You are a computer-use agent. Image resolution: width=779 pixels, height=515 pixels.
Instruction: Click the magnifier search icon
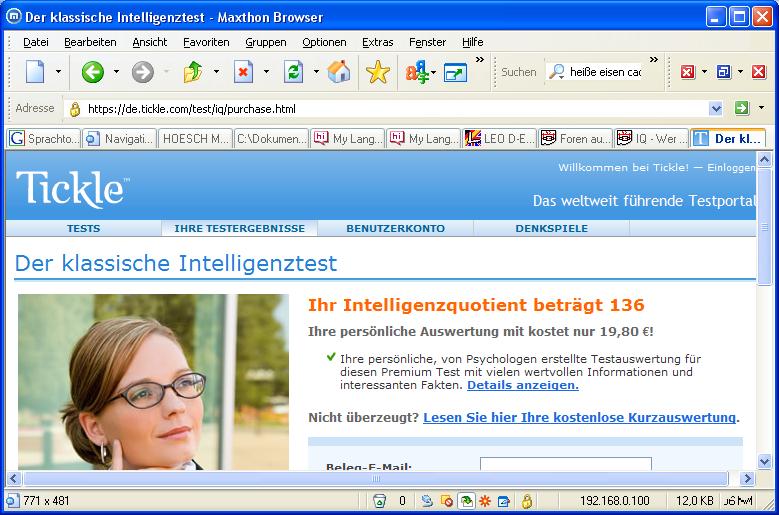point(557,72)
